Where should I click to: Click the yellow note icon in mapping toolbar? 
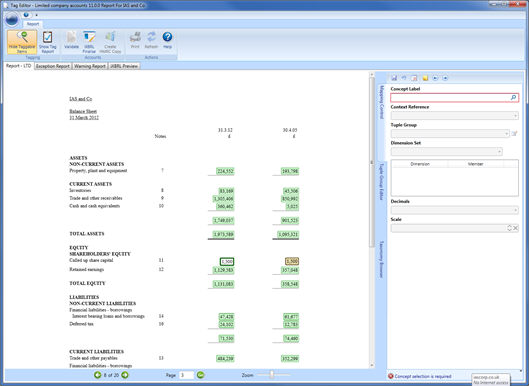[425, 78]
